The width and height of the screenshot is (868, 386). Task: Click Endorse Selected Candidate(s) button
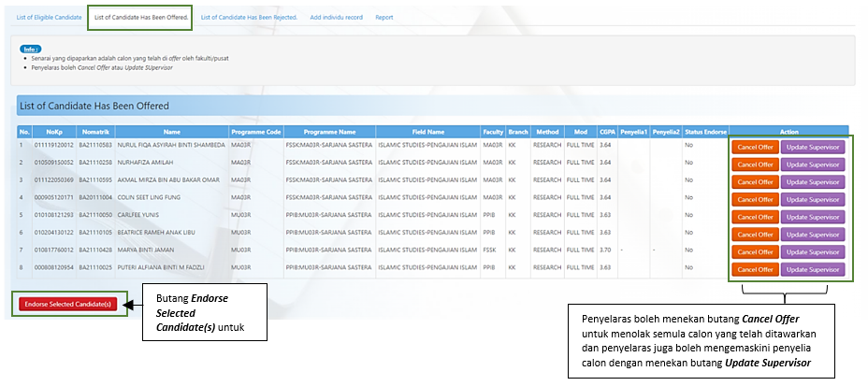67,305
